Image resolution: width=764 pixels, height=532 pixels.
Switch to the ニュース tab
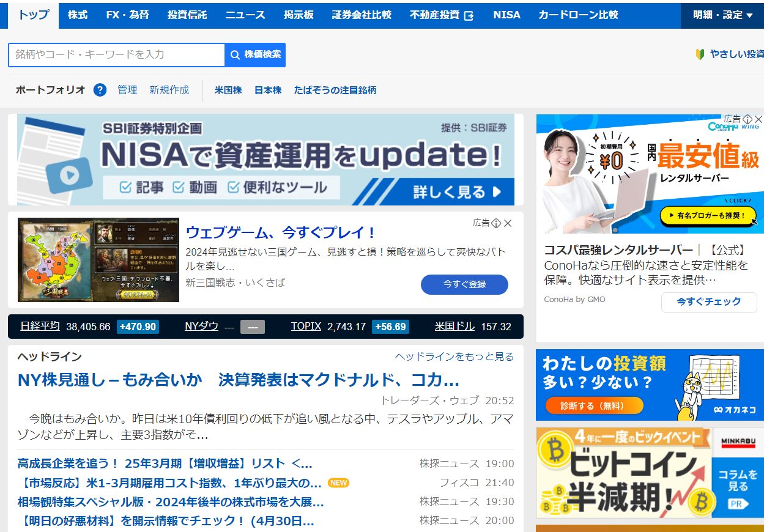pos(245,15)
